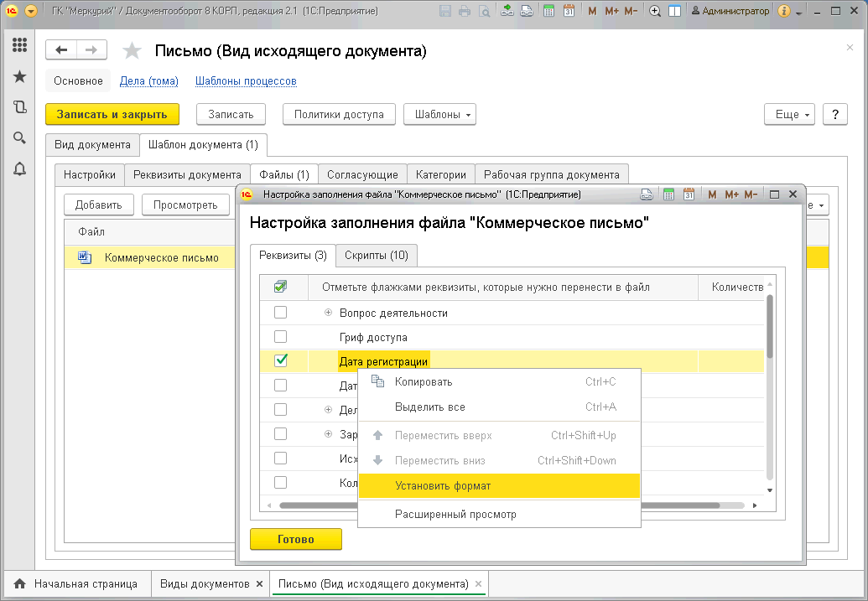Open the Шаблоны процессов link
The width and height of the screenshot is (868, 601).
click(246, 80)
